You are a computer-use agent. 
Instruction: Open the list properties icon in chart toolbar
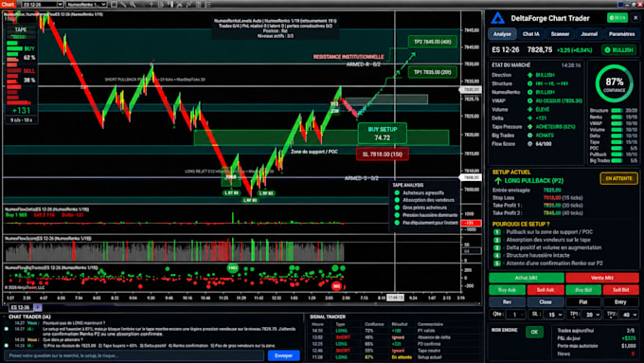(x=208, y=5)
